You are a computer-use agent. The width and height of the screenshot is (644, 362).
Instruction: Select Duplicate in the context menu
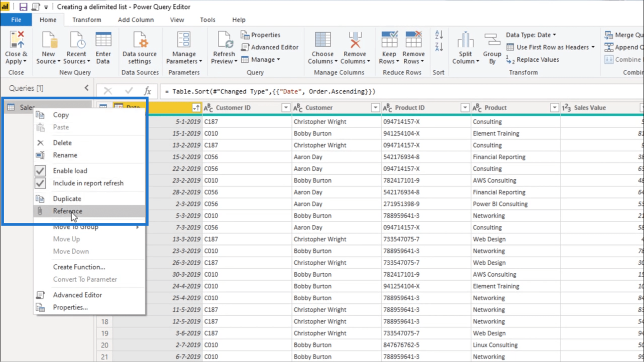pos(89,199)
